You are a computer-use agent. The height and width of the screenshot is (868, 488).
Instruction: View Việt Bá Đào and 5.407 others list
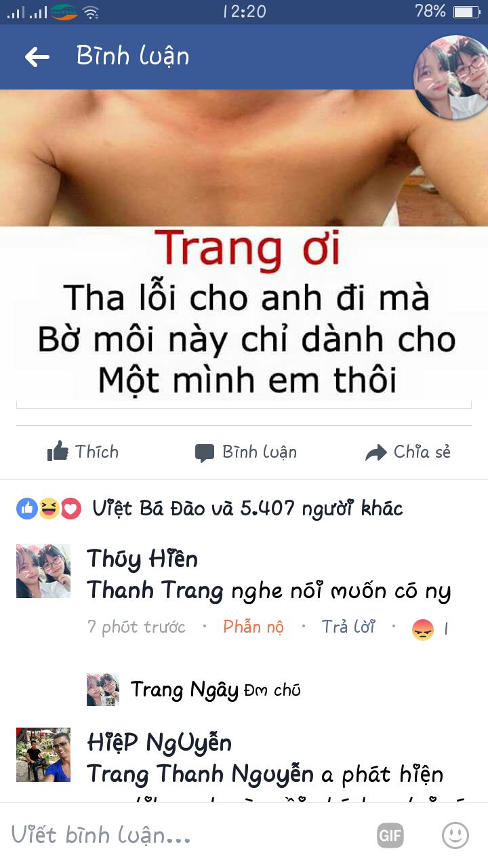pyautogui.click(x=247, y=508)
